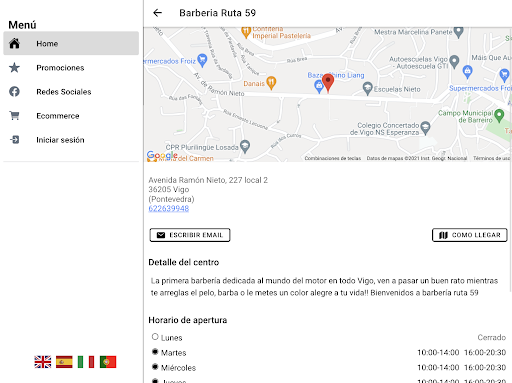Click the Escribir Email button
The image size is (512, 383).
190,235
